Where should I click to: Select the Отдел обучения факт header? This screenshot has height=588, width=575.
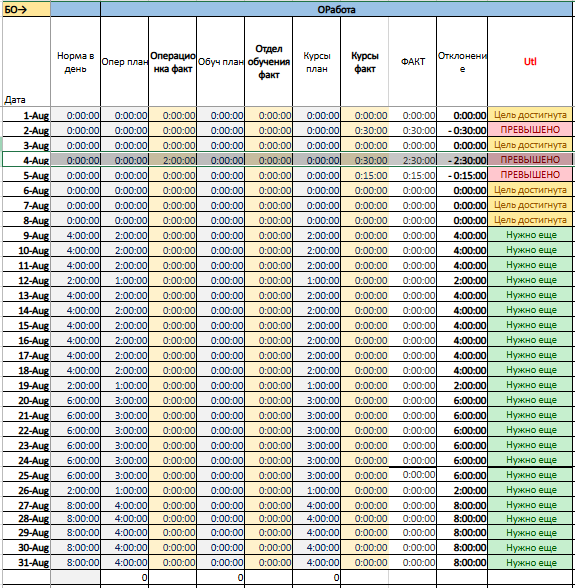269,62
